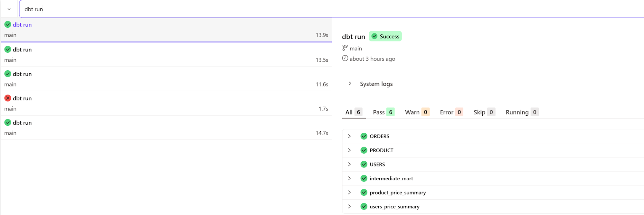
Task: Click the git branch icon beside main
Action: pyautogui.click(x=345, y=48)
